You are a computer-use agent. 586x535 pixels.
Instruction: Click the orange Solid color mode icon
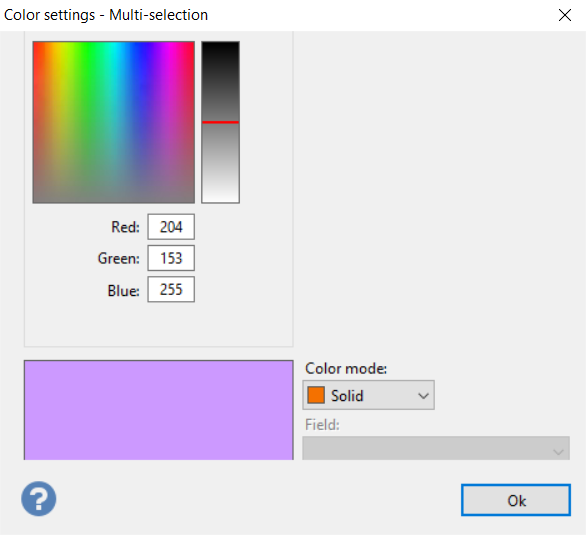(x=316, y=395)
